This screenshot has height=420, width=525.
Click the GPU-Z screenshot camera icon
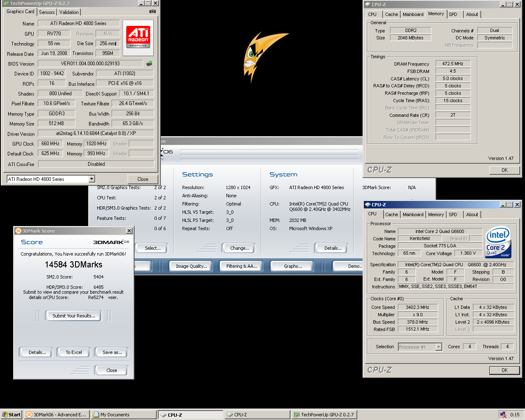(152, 11)
